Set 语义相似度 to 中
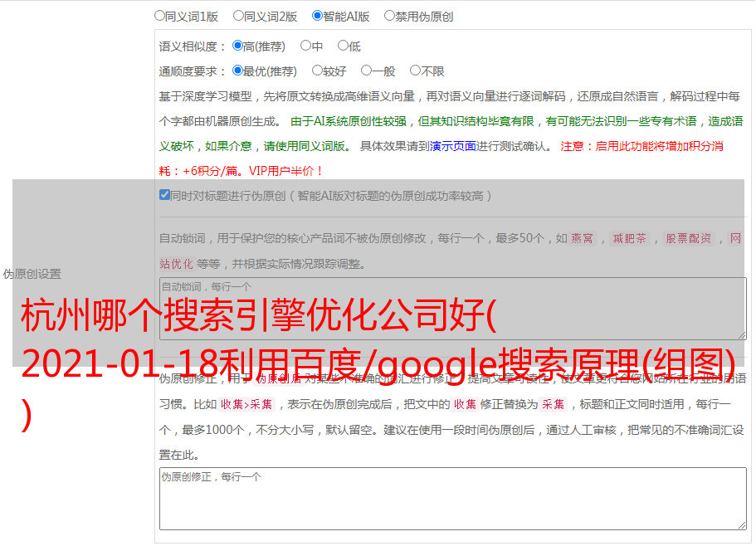 click(x=305, y=46)
